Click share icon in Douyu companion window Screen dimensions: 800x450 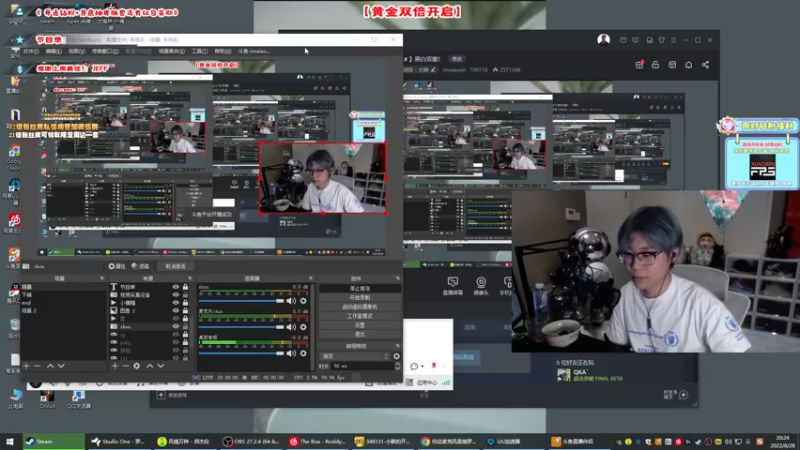click(705, 65)
